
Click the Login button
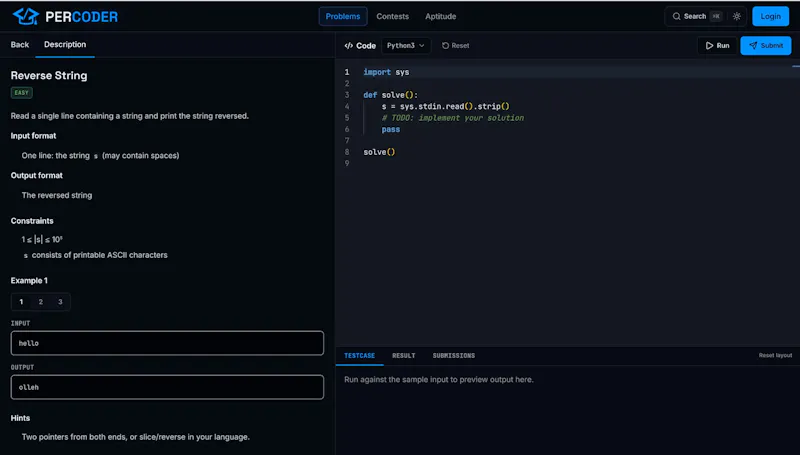[770, 16]
